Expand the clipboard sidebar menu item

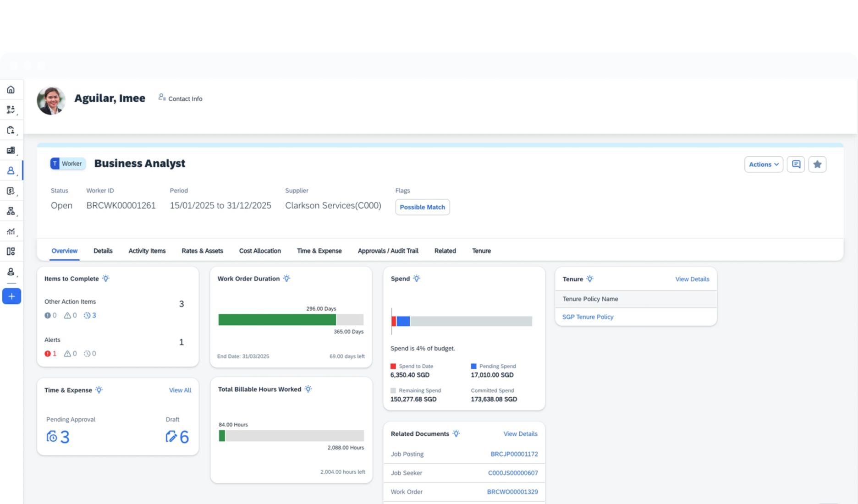point(11,130)
